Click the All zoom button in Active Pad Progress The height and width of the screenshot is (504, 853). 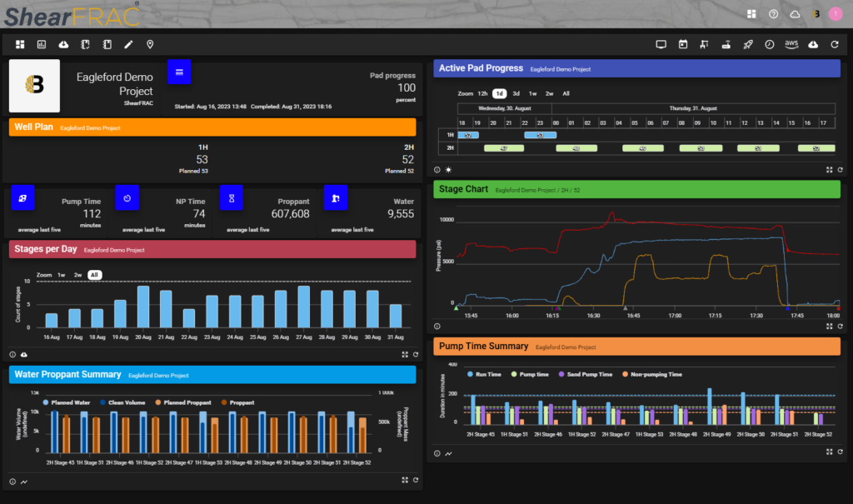pyautogui.click(x=566, y=93)
